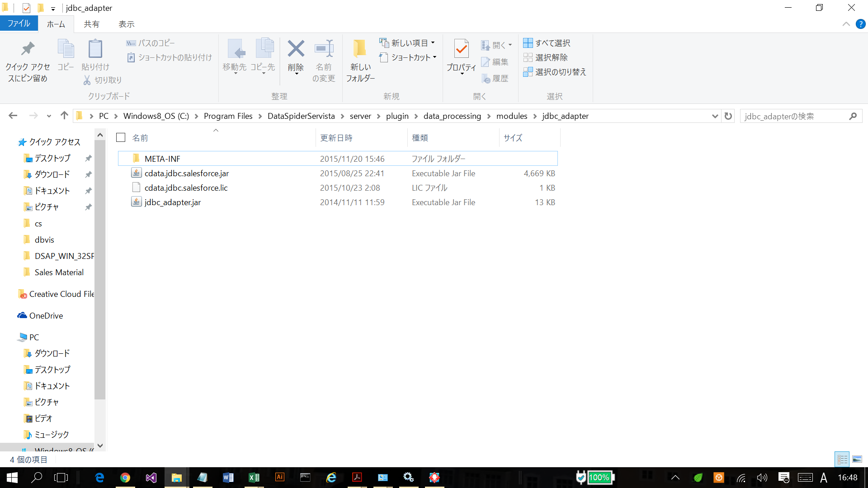Toggle the checkbox next to META-INF folder
This screenshot has width=868, height=488.
tap(122, 159)
